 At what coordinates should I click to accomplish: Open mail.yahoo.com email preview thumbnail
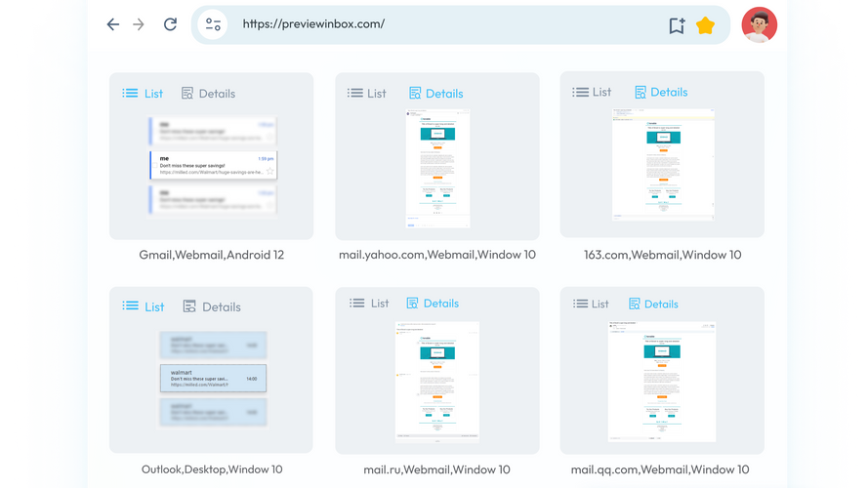click(x=437, y=169)
